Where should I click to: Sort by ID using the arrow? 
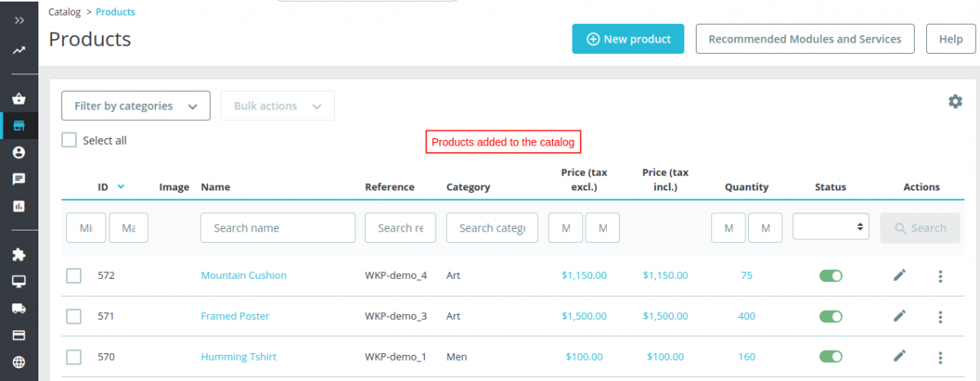pyautogui.click(x=121, y=186)
